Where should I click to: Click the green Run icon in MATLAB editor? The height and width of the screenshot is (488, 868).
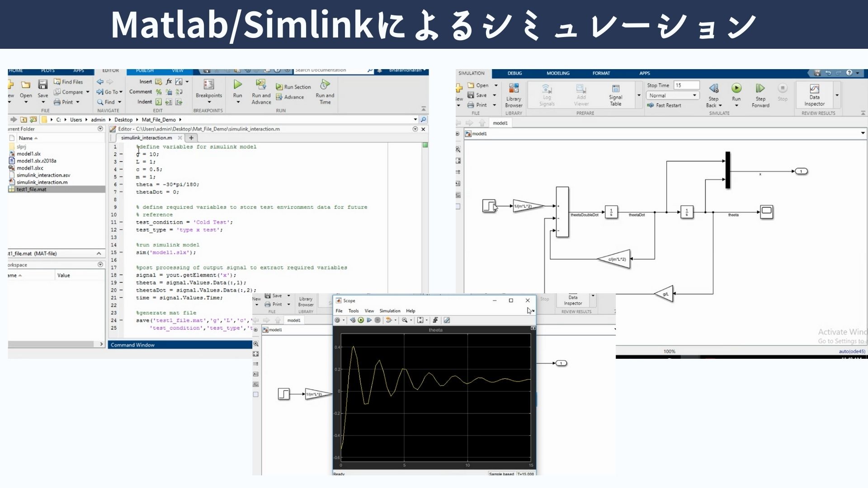point(237,84)
